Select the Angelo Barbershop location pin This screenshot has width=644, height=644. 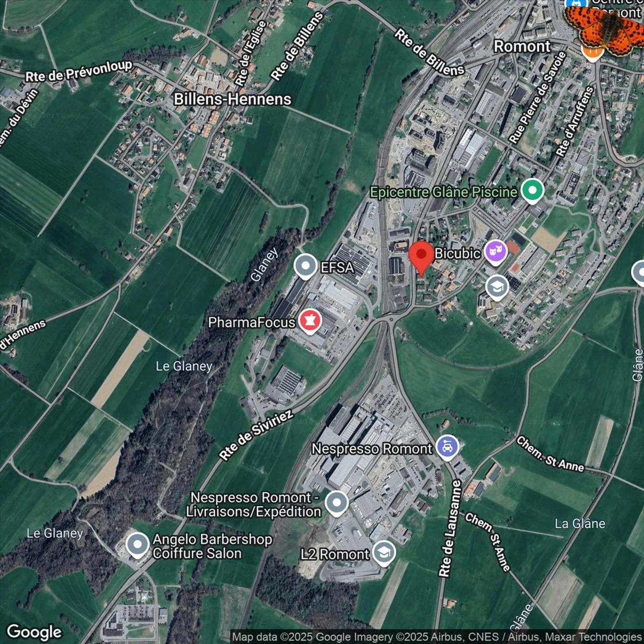[137, 545]
